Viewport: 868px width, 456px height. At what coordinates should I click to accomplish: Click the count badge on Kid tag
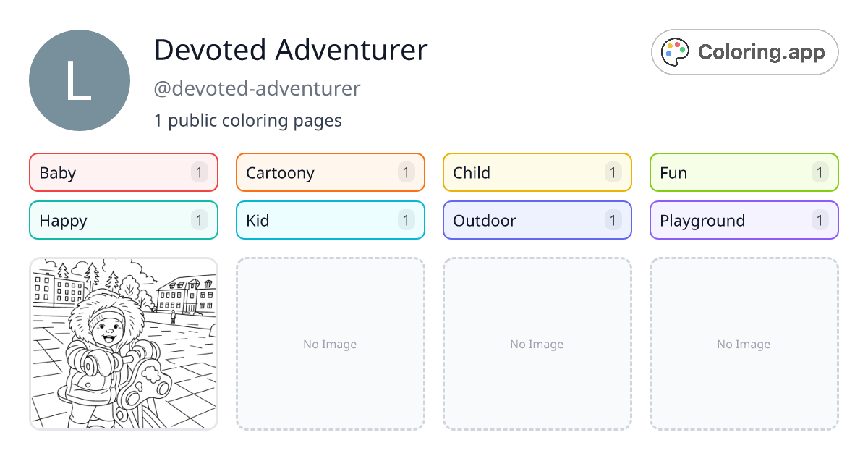point(406,220)
